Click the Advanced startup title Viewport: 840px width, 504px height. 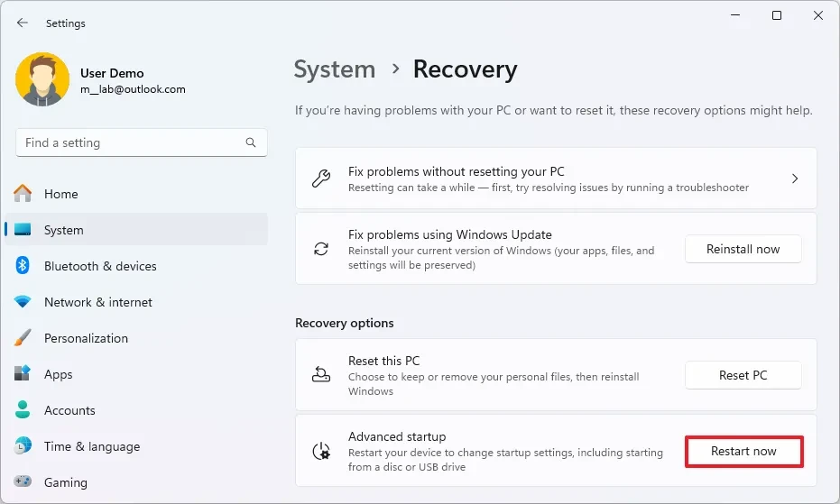(x=397, y=436)
